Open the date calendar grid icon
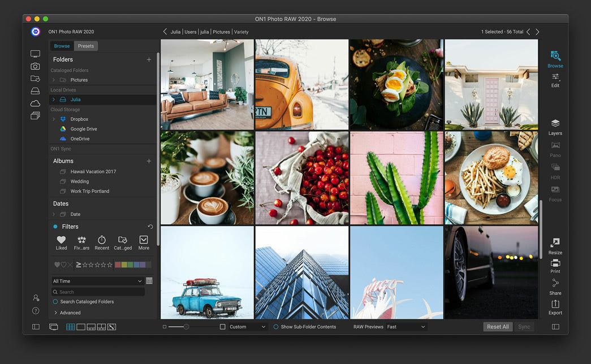The height and width of the screenshot is (364, 591). 149,281
